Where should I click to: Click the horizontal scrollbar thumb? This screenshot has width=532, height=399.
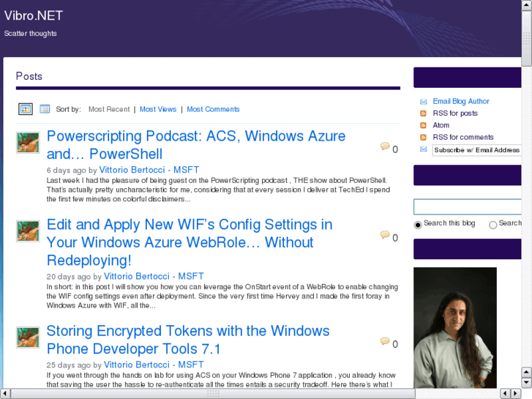213,393
